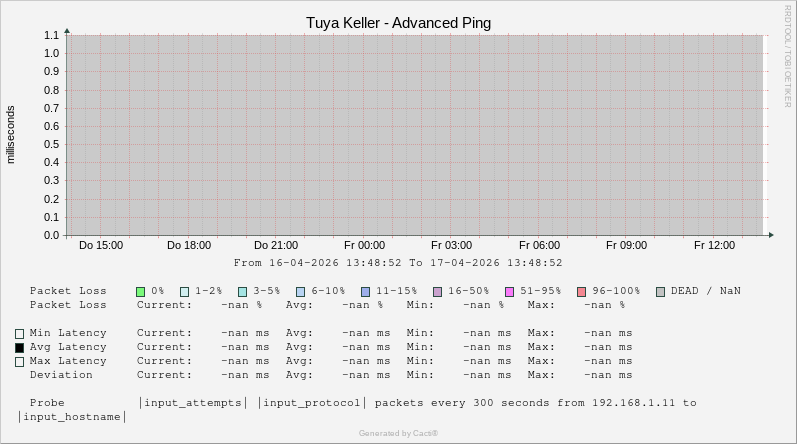Click the From/To date range text
This screenshot has height=444, width=797.
(x=398, y=263)
